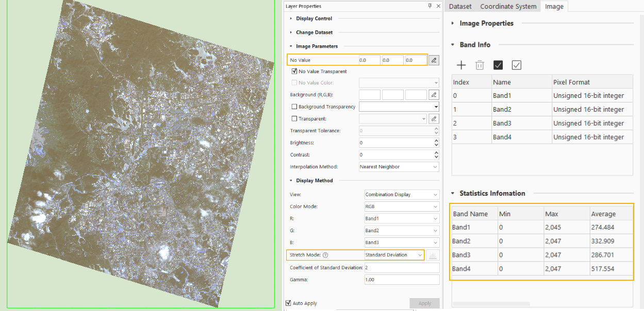644x311 pixels.
Task: Pin the Layer Properties panel
Action: pyautogui.click(x=430, y=6)
